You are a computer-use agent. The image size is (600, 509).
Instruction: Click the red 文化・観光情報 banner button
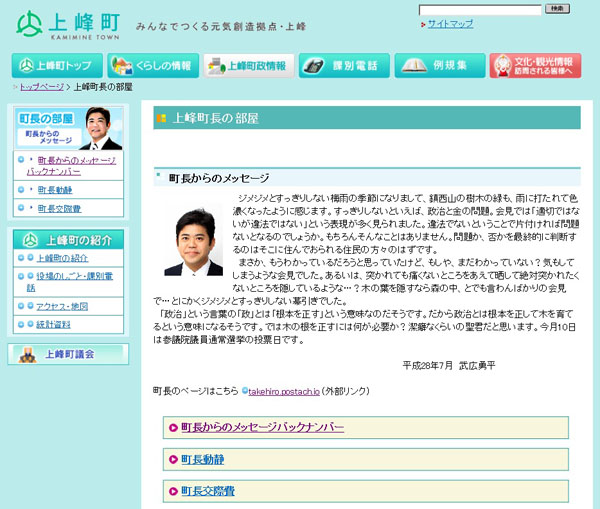click(x=535, y=66)
